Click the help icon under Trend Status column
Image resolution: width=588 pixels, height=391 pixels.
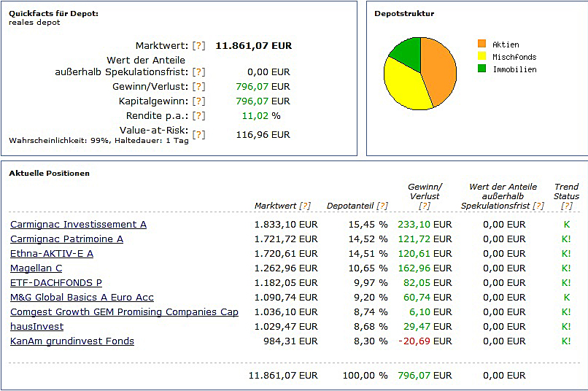tap(566, 206)
